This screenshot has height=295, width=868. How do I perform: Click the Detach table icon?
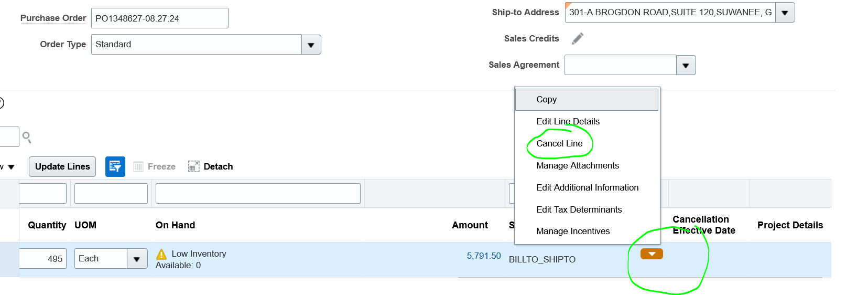194,166
